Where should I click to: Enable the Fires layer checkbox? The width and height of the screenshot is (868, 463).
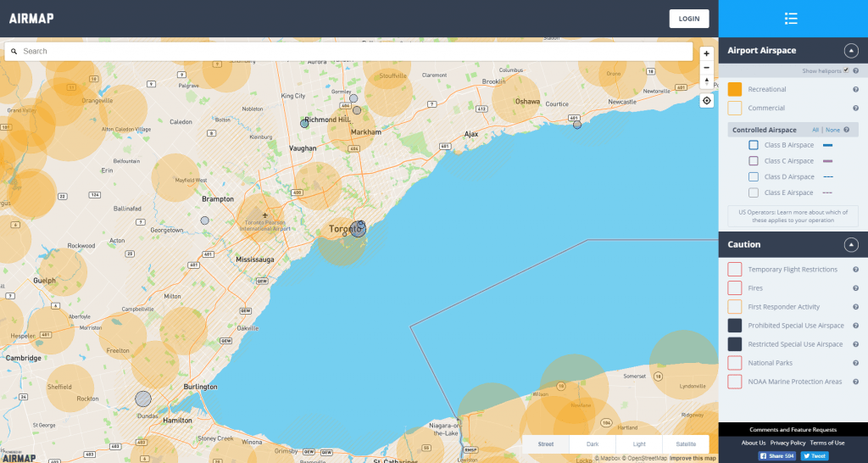pos(735,288)
